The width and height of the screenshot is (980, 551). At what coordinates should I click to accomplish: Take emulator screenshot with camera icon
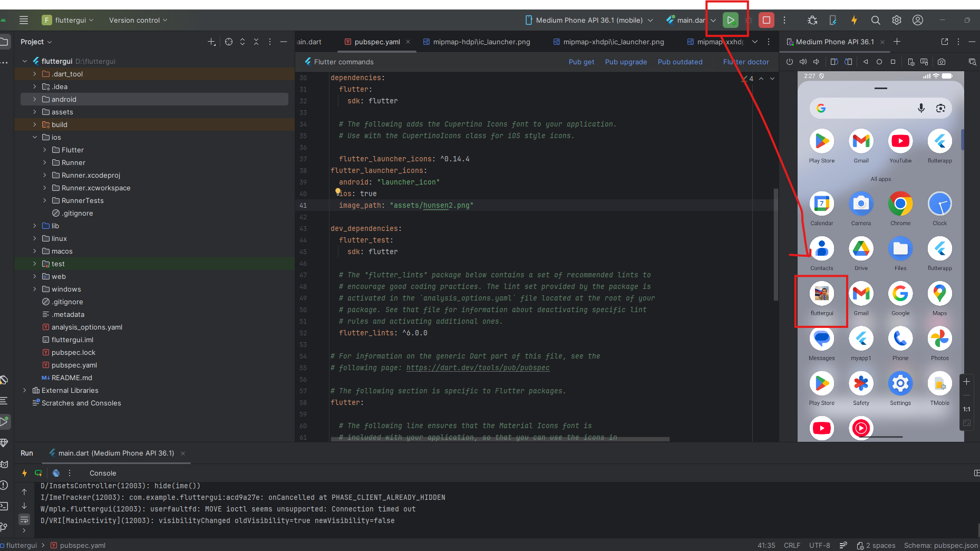point(942,62)
